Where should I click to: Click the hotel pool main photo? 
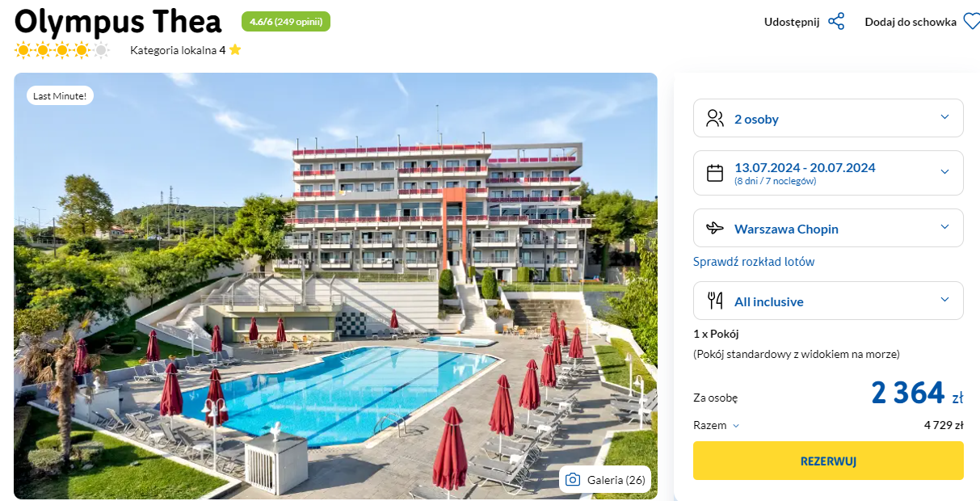pyautogui.click(x=335, y=286)
